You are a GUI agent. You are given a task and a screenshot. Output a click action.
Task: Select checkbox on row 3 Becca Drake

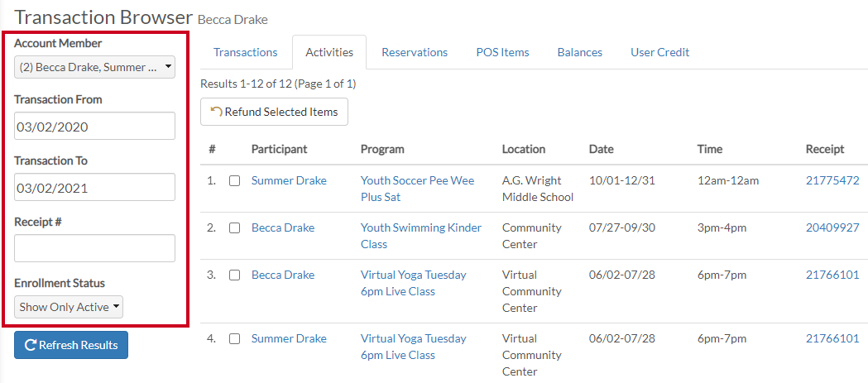point(235,275)
